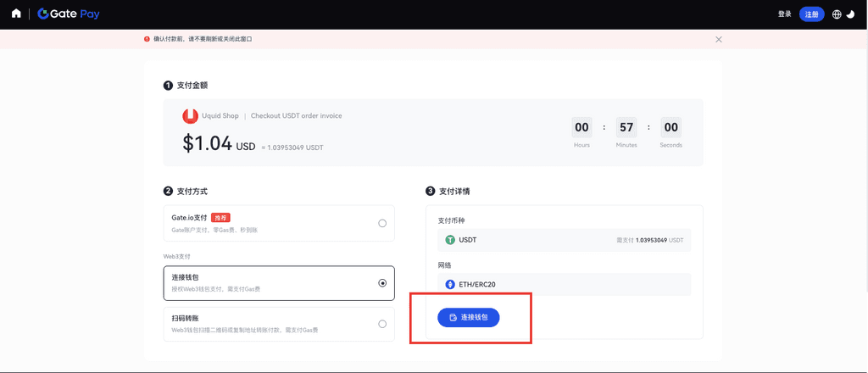This screenshot has width=868, height=373.
Task: Click the red warning icon in banner
Action: (147, 39)
